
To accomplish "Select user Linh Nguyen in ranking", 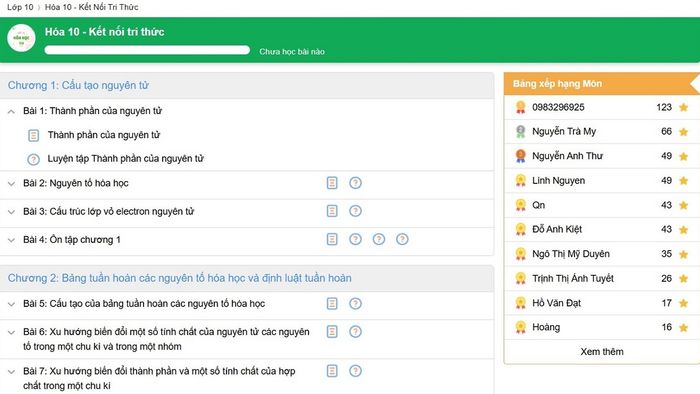I will pos(558,181).
